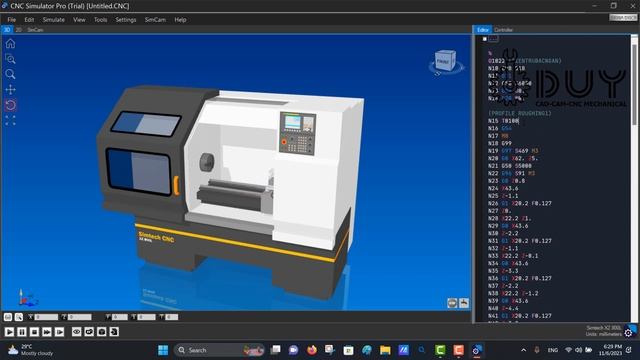Open the SimCam menu
Viewport: 640px width, 360px height.
[155, 20]
